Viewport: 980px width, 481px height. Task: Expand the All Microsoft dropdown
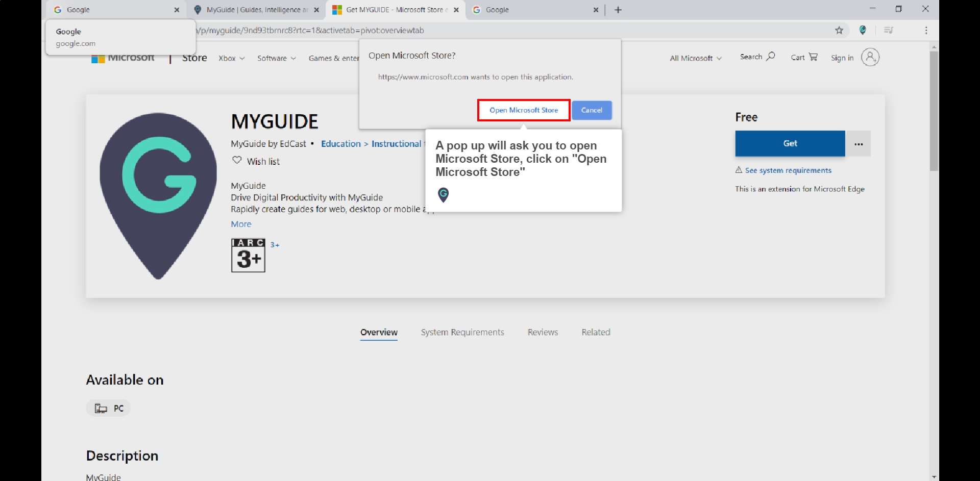point(696,58)
